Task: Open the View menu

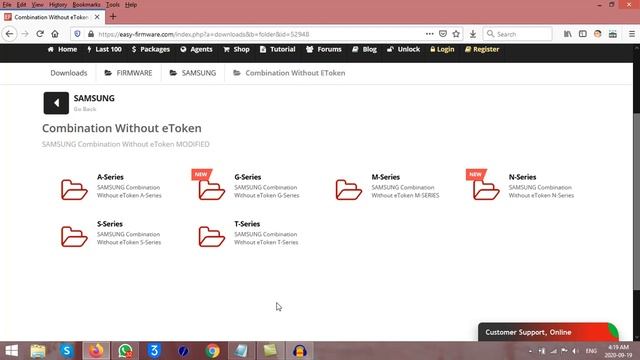Action: pos(37,4)
